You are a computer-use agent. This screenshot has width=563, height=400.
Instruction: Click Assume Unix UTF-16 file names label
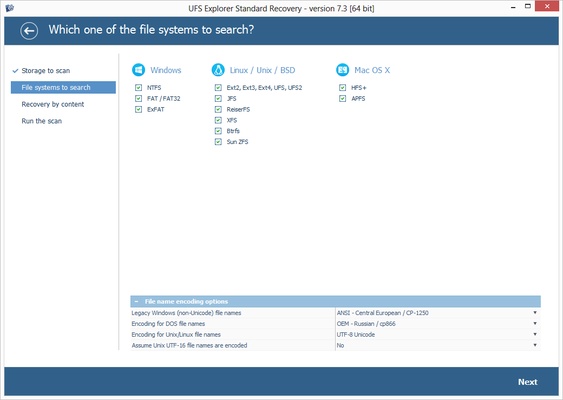pos(189,345)
